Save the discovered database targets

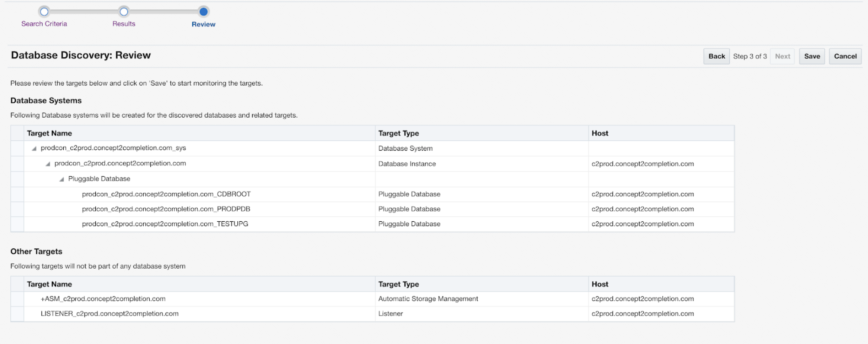click(812, 56)
